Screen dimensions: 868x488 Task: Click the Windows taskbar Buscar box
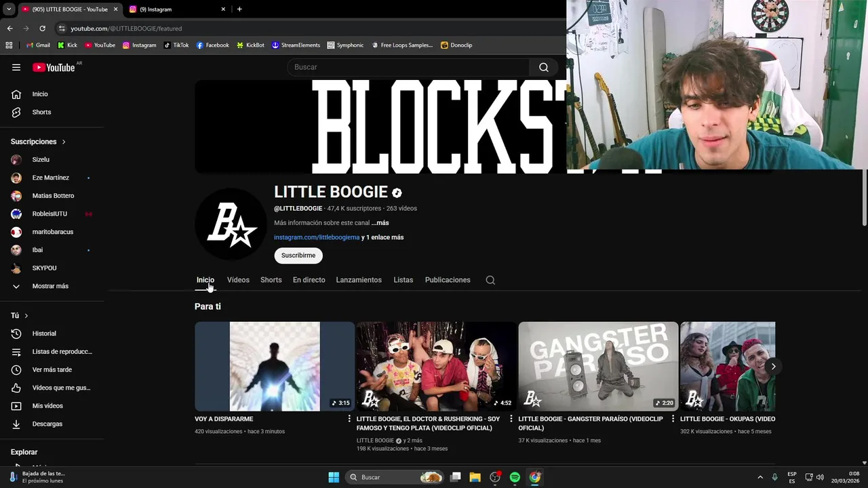pyautogui.click(x=395, y=477)
